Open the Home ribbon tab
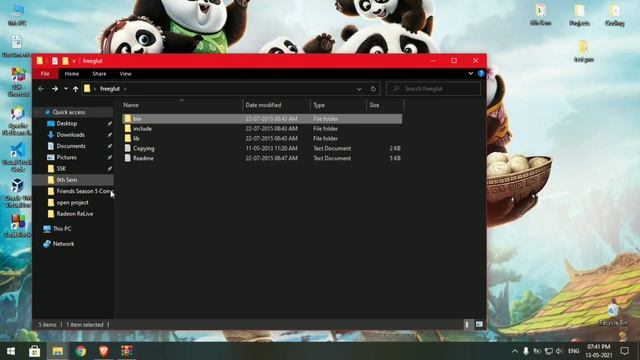This screenshot has height=360, width=640. pyautogui.click(x=71, y=74)
